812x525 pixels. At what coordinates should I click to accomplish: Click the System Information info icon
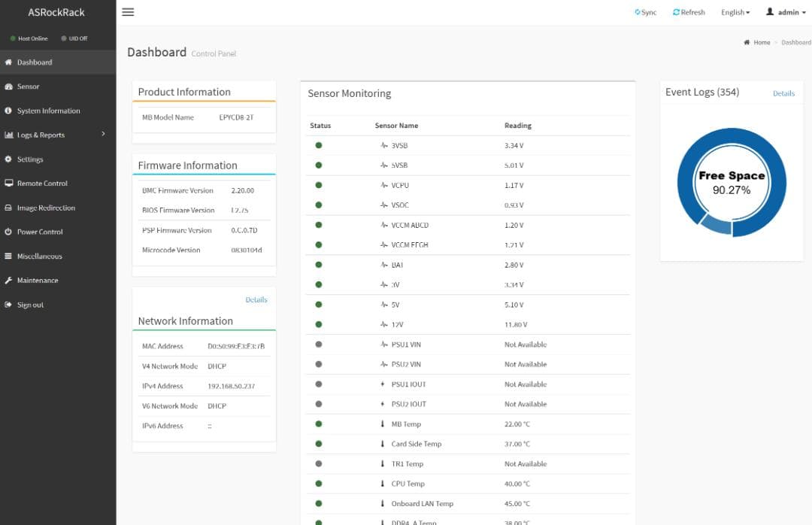pos(9,111)
